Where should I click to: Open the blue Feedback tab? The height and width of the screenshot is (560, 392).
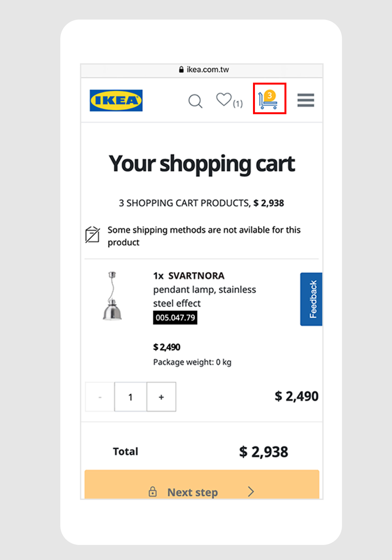(x=311, y=299)
